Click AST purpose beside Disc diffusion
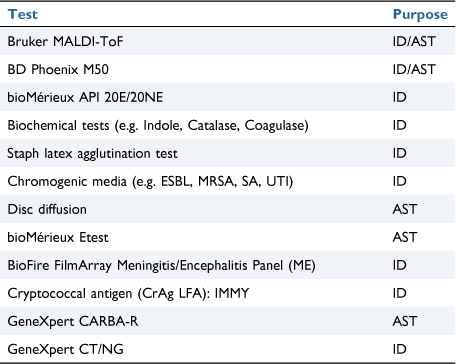The height and width of the screenshot is (364, 456). [x=405, y=209]
